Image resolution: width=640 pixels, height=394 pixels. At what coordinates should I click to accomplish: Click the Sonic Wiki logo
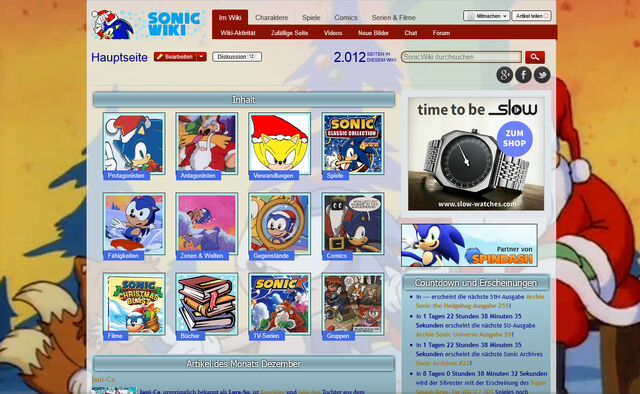pyautogui.click(x=149, y=24)
